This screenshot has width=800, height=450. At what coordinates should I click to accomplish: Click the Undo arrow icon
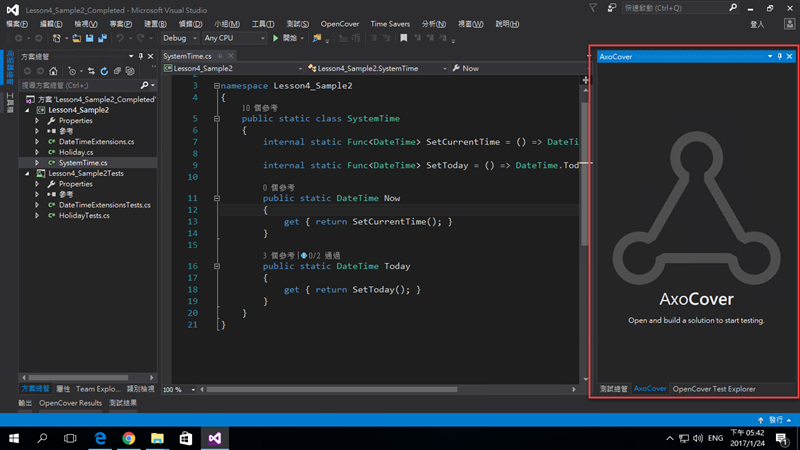120,38
